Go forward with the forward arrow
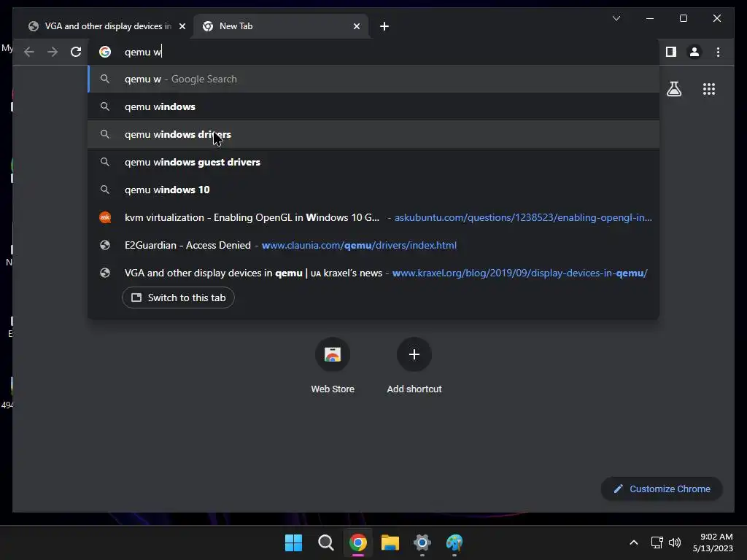This screenshot has height=560, width=747. point(53,52)
